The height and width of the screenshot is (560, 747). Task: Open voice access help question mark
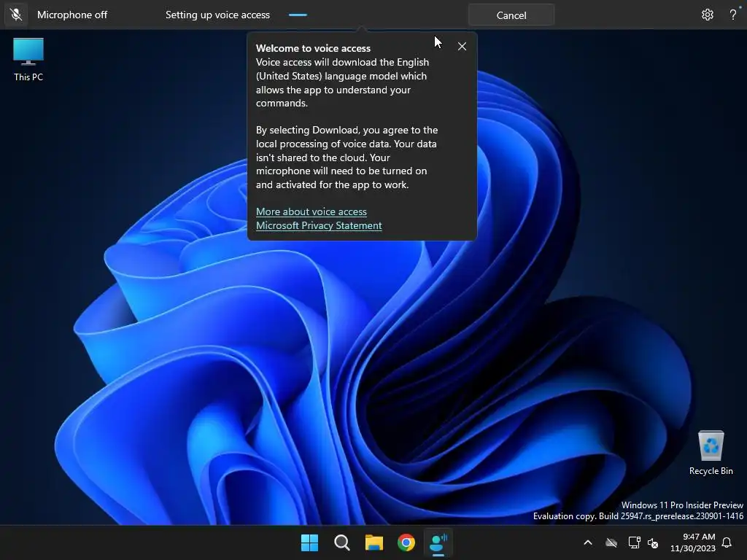pos(732,15)
